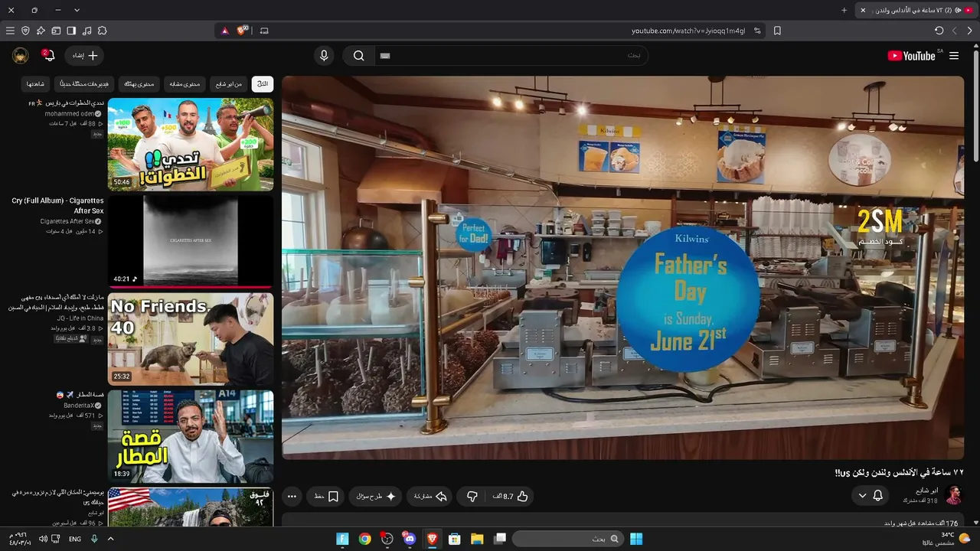Open more actions three-dots under video
The image size is (980, 551).
(292, 497)
